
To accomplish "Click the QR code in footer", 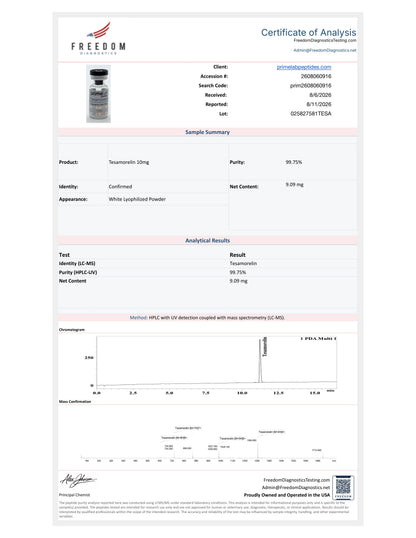I will (x=343, y=488).
